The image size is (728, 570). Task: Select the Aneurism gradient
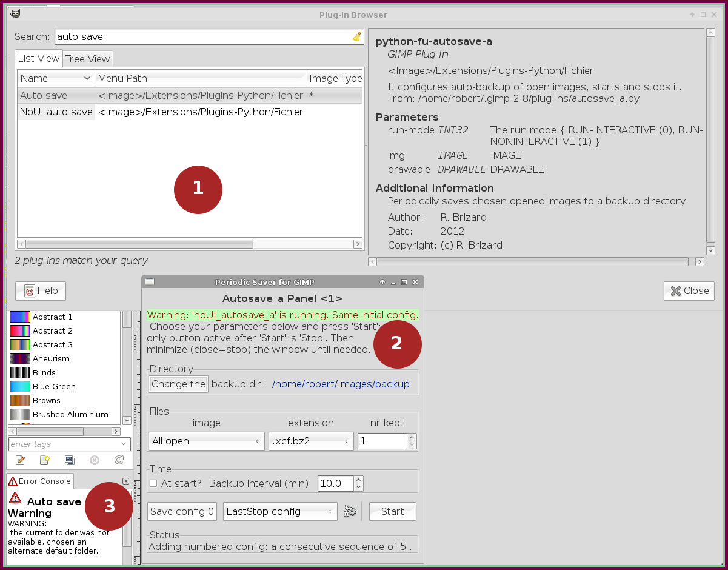click(64, 358)
